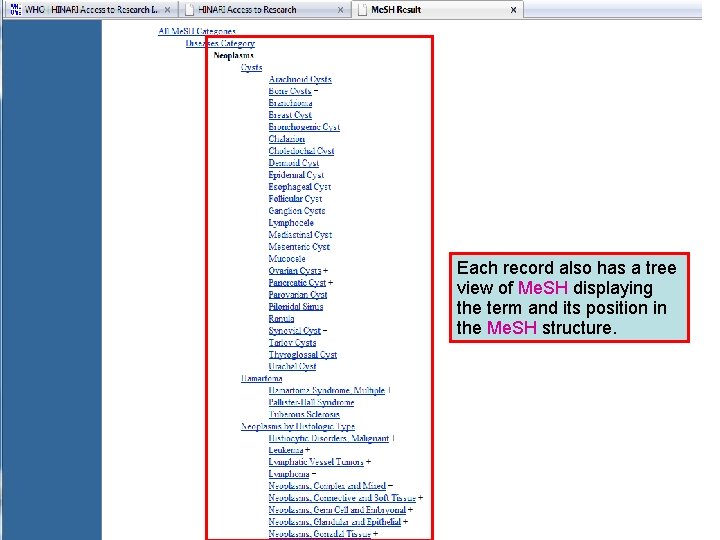This screenshot has width=720, height=540.
Task: Open the Follicular Cyst entry
Action: [x=295, y=199]
